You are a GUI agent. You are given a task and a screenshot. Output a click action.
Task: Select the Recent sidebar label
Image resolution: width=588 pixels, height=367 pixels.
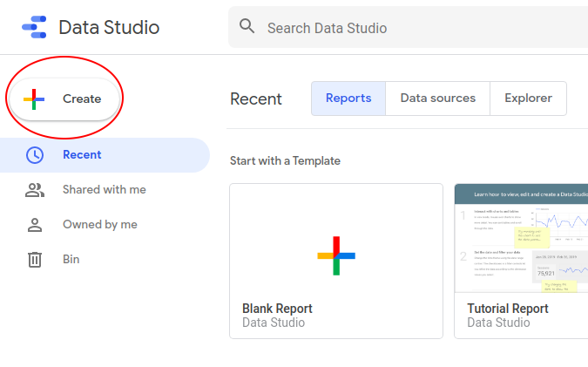(x=82, y=154)
